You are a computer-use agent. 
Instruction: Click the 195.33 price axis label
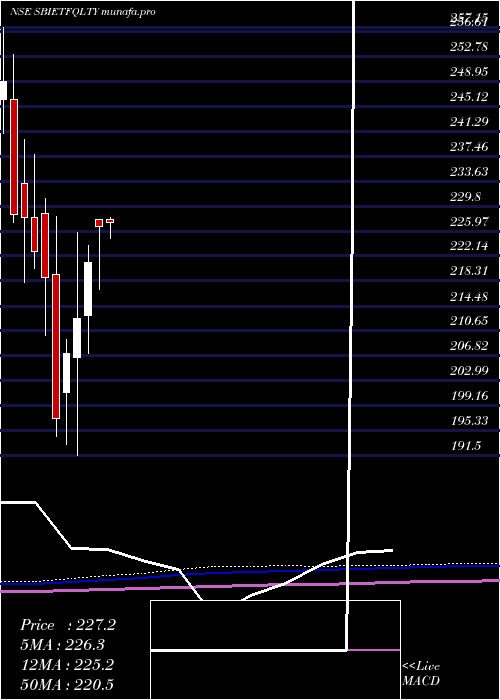(x=469, y=421)
